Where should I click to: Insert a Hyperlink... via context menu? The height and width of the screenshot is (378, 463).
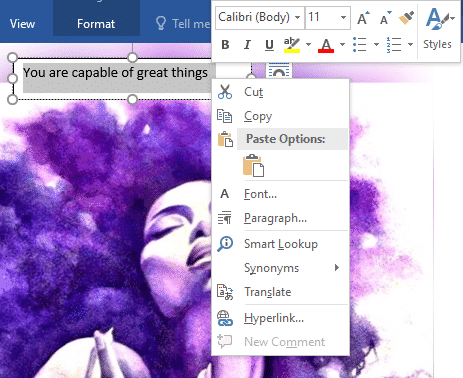(280, 318)
